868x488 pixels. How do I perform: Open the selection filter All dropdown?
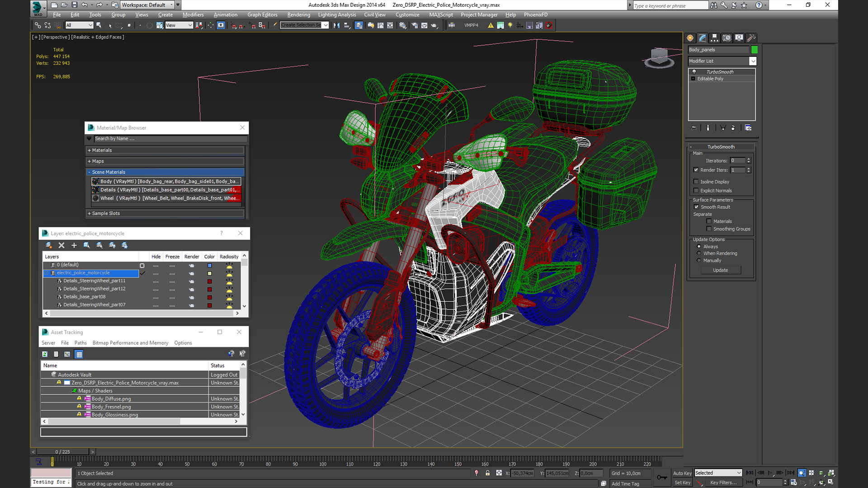click(79, 25)
